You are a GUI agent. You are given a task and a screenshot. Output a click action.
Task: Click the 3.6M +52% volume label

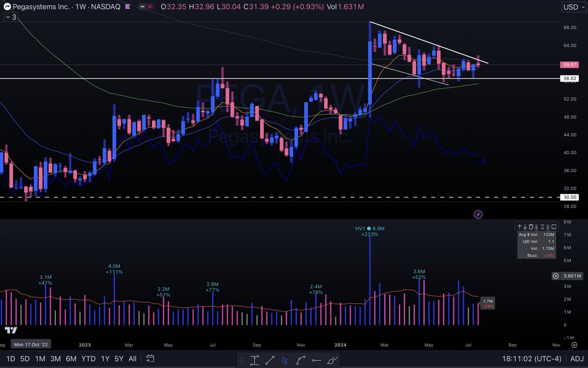coord(419,274)
